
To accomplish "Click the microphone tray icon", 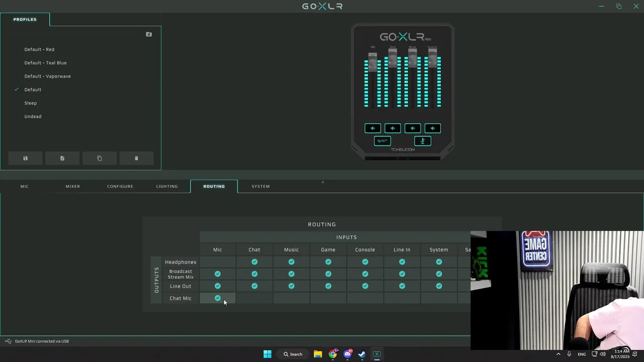I will (569, 354).
